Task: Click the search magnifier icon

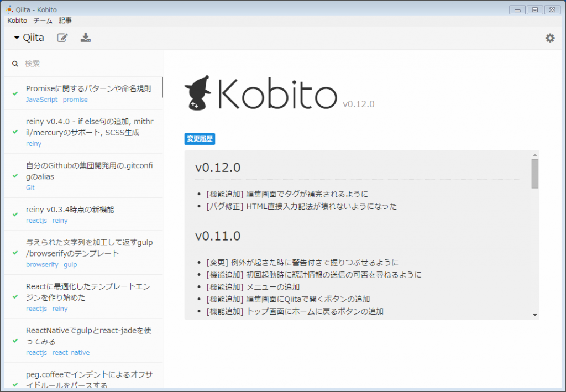Action: tap(15, 63)
